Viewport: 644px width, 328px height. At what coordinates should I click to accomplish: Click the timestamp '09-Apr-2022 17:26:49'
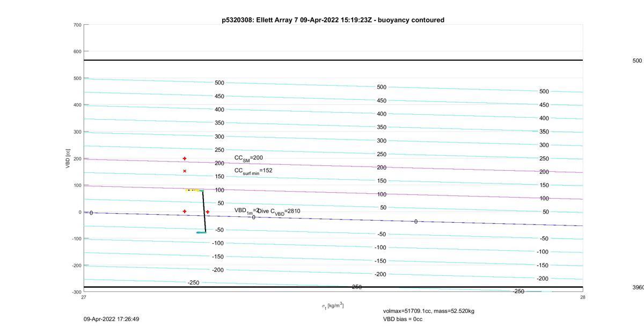coord(111,319)
